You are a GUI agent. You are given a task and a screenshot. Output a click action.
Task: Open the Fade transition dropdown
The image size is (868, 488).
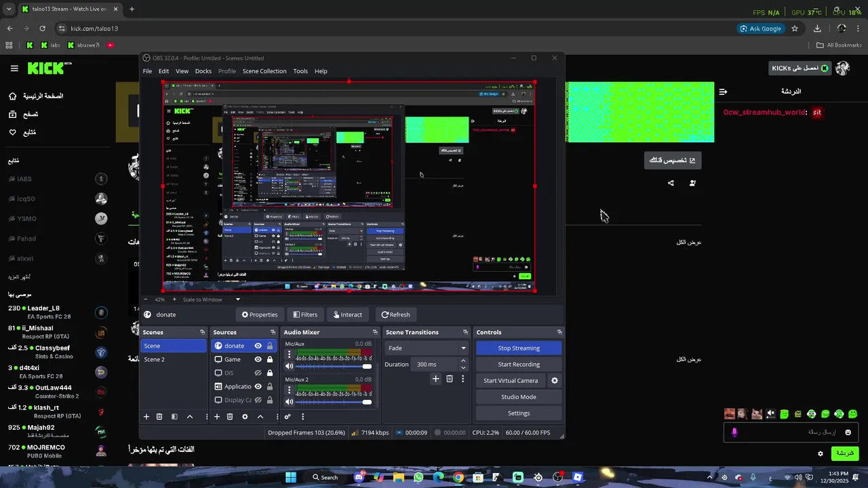click(x=427, y=348)
